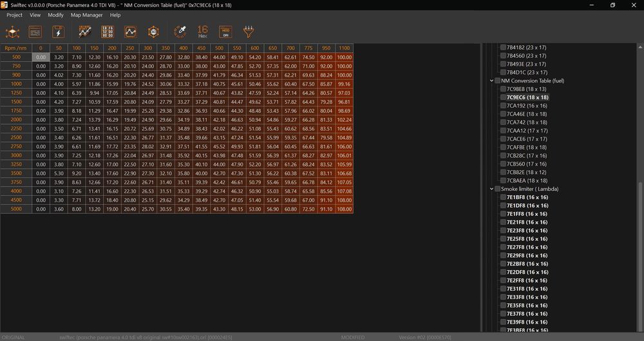644x341 pixels.
Task: Open the View menu
Action: point(35,15)
